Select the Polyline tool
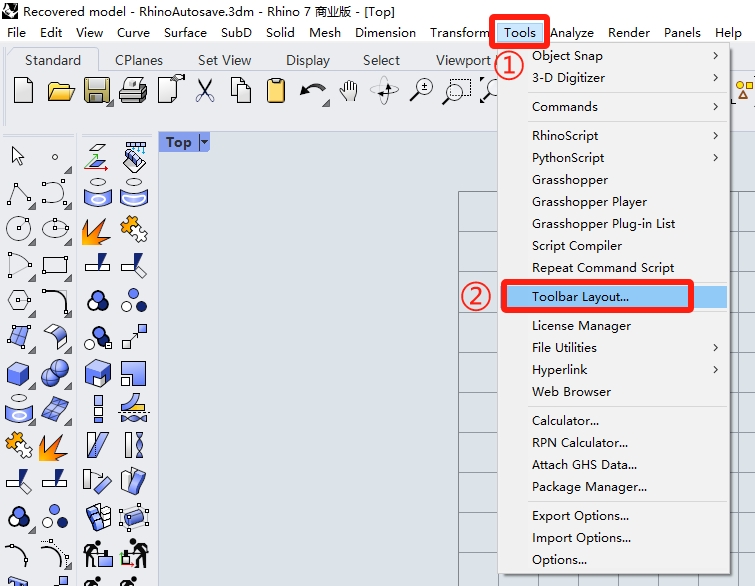The height and width of the screenshot is (586, 755). tap(20, 193)
